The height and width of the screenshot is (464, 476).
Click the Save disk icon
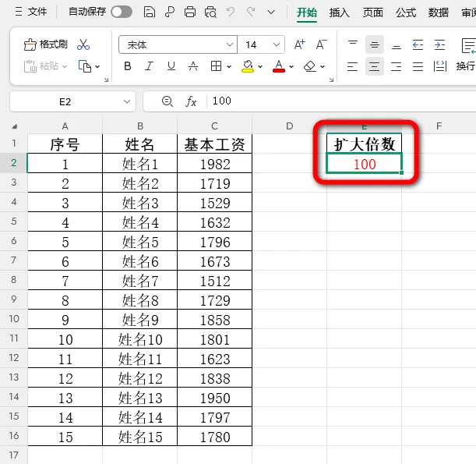[150, 12]
